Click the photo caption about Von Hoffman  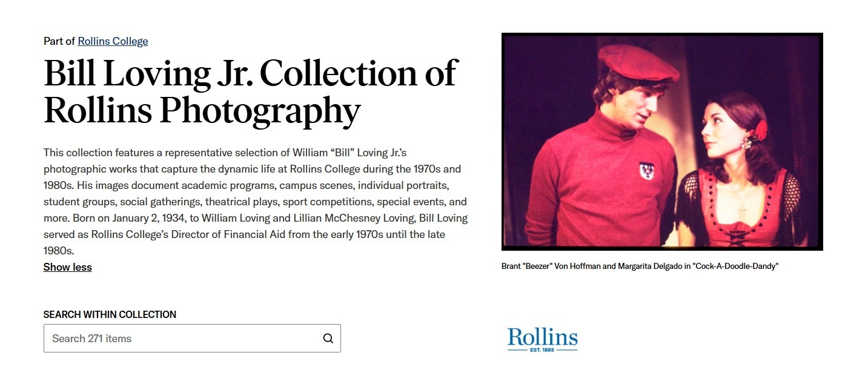(640, 266)
